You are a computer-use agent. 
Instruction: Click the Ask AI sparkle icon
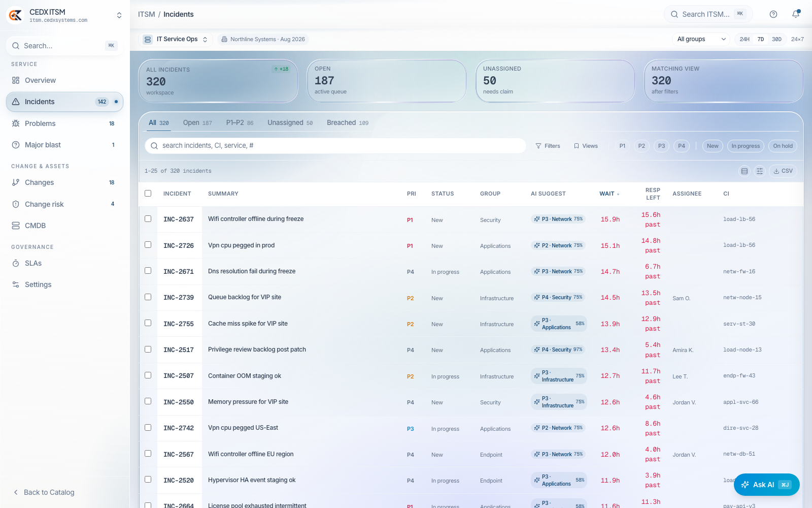(x=745, y=485)
